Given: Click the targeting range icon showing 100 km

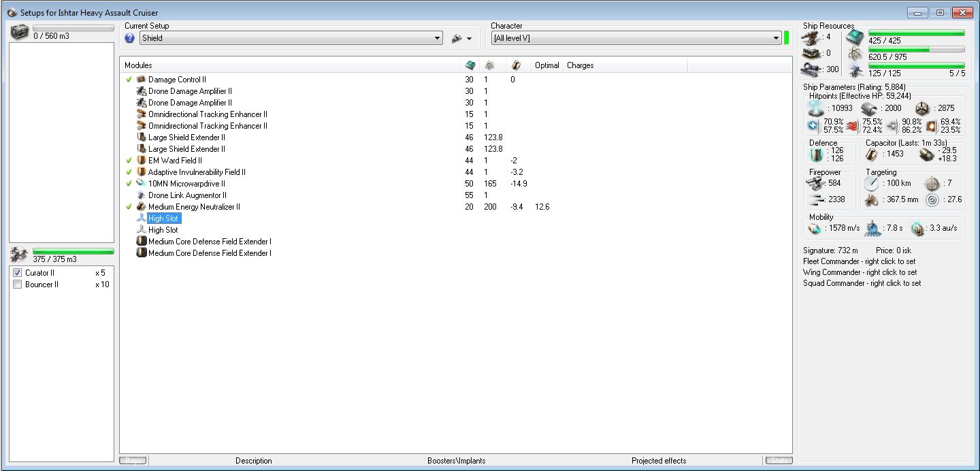Looking at the screenshot, I should (872, 183).
